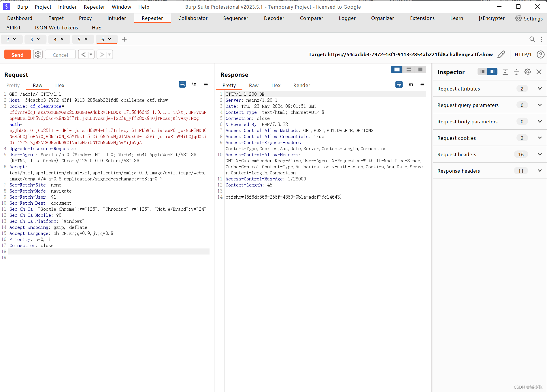Select top-bottom request/response layout
Viewport: 547px width, 392px height.
(x=408, y=69)
